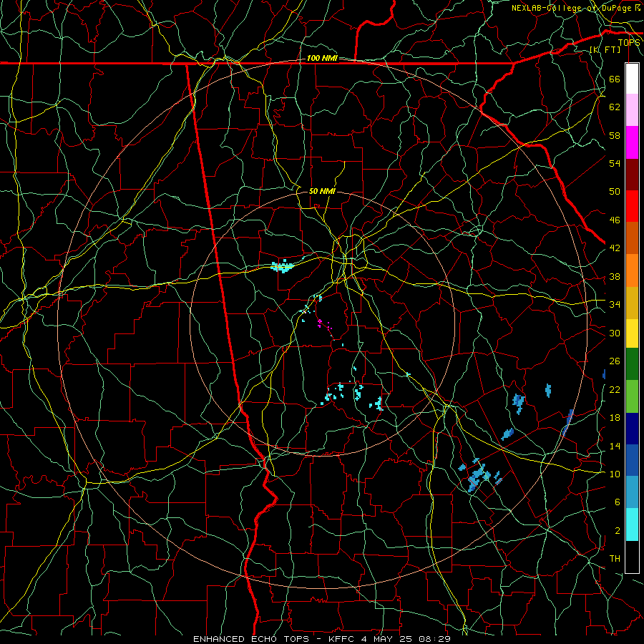644x644 pixels.
Task: Click the TH threshold label
Action: pos(615,559)
